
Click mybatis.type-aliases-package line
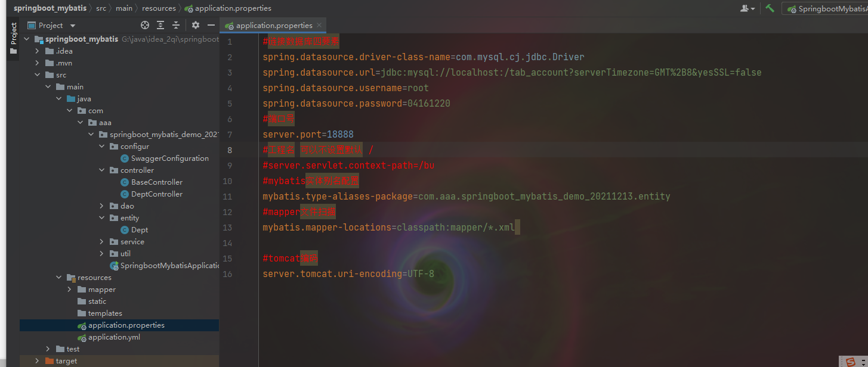click(x=467, y=196)
